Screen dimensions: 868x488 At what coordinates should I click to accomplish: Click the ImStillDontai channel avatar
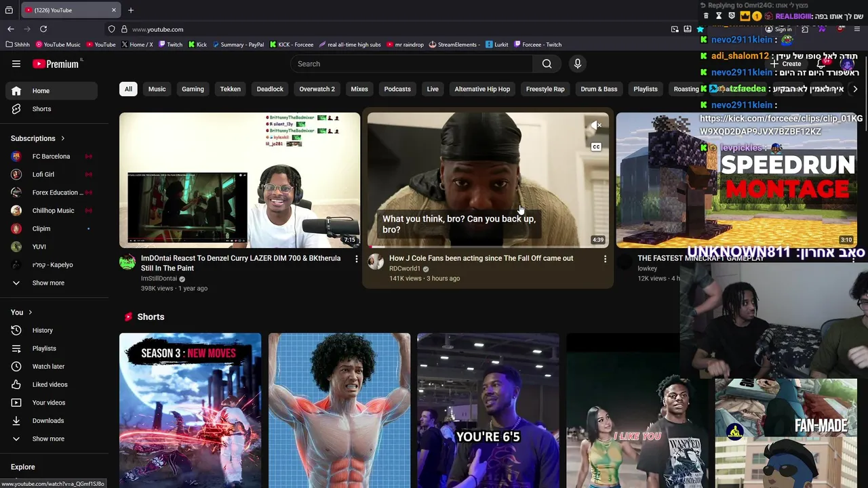click(127, 262)
